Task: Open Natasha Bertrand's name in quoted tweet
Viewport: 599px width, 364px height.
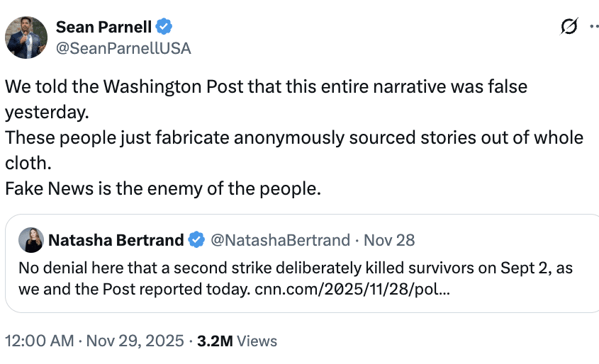Action: (x=116, y=240)
